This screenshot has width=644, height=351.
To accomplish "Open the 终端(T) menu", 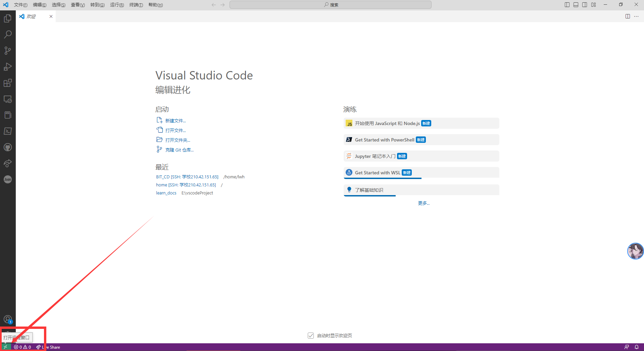I will coord(136,5).
